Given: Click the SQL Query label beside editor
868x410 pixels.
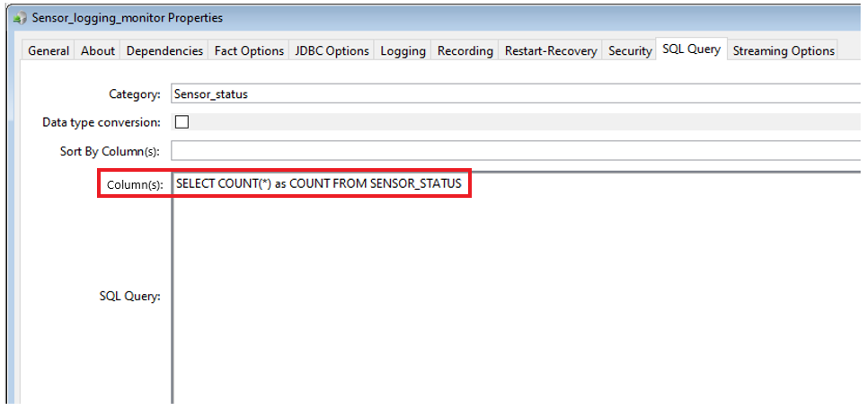Looking at the screenshot, I should click(129, 297).
